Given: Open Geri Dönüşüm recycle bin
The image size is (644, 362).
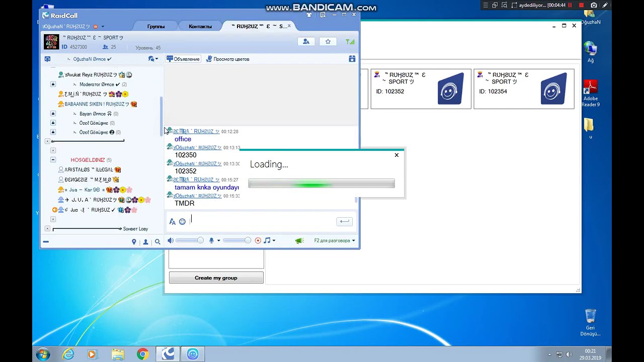Looking at the screenshot, I should click(x=590, y=323).
